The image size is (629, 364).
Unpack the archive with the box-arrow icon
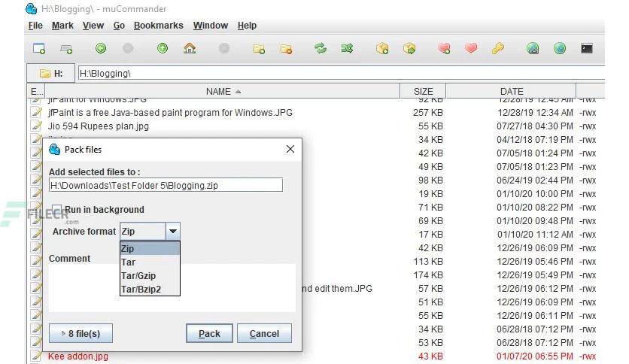point(409,48)
